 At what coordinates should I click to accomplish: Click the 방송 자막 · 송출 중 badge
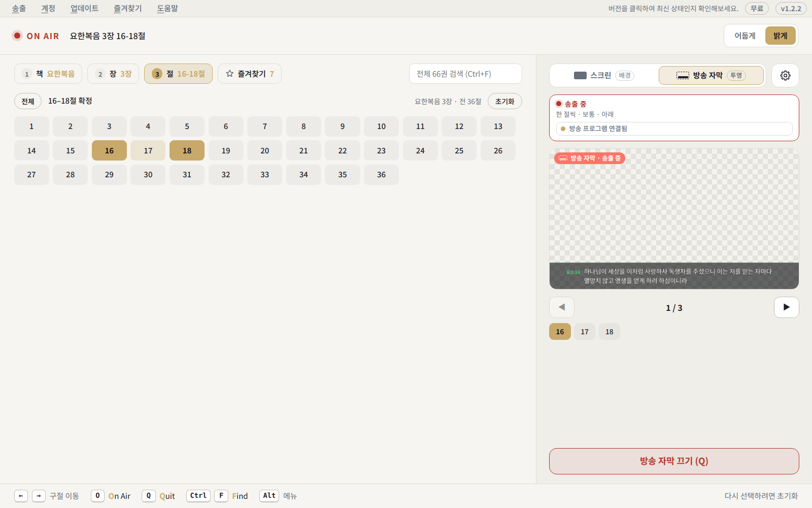tap(590, 158)
